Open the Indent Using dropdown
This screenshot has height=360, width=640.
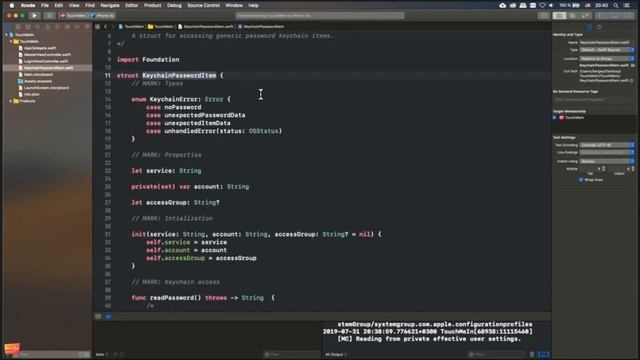pos(607,161)
